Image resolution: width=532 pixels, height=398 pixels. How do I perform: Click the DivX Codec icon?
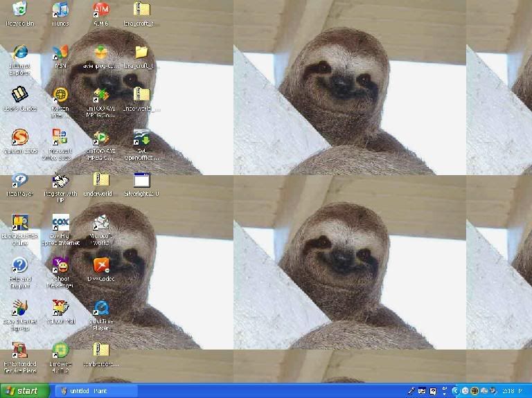tap(101, 266)
